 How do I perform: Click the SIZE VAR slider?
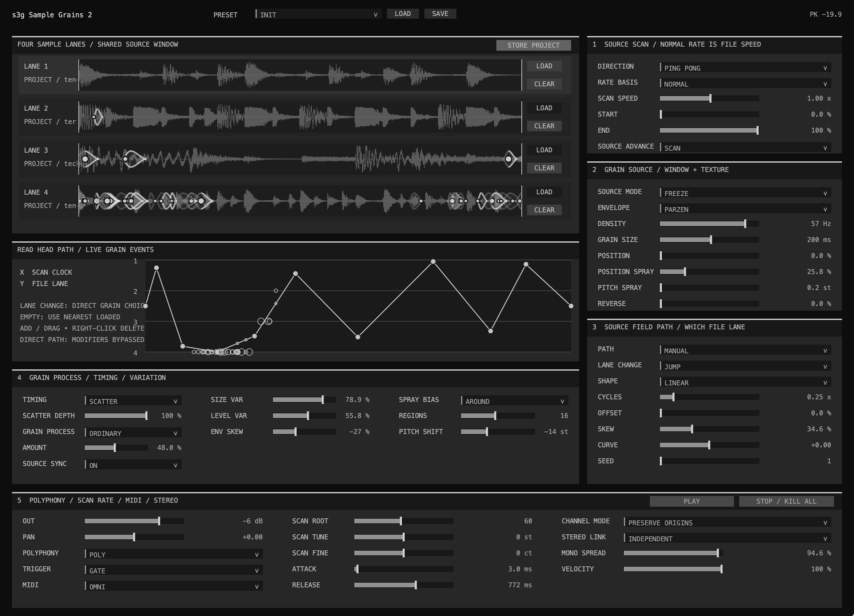[304, 400]
